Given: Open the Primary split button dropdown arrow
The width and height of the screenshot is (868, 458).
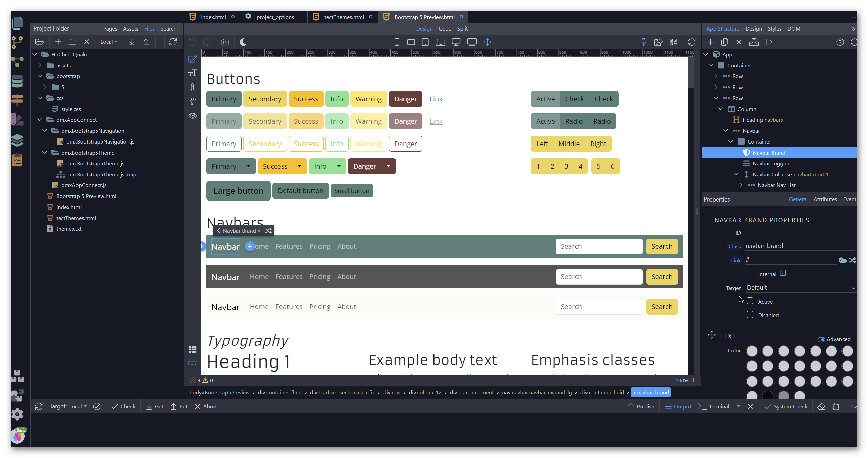Looking at the screenshot, I should pyautogui.click(x=248, y=166).
